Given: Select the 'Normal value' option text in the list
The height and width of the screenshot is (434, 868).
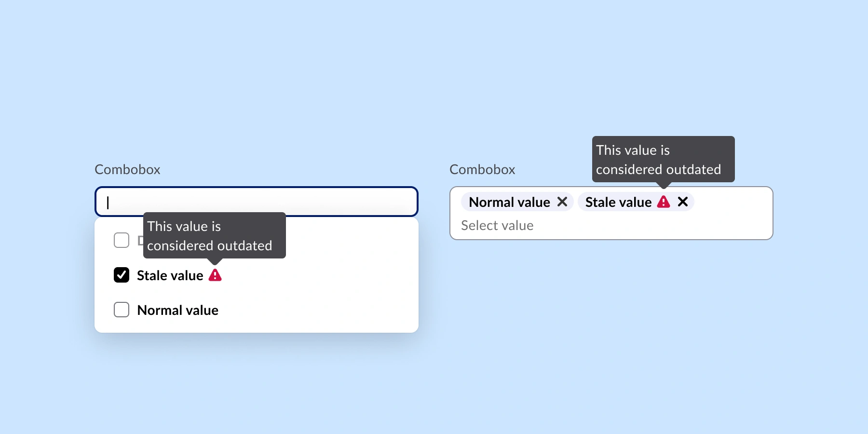Looking at the screenshot, I should point(177,310).
